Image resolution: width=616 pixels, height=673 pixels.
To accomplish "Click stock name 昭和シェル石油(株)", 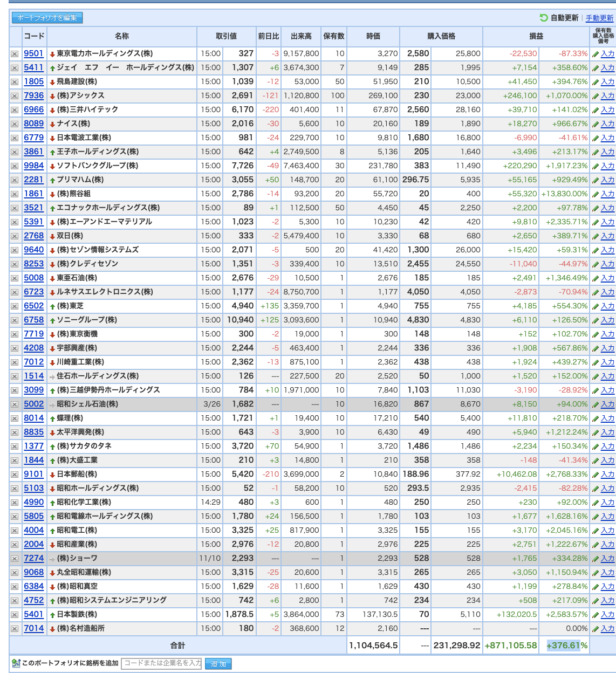I will pos(87,404).
